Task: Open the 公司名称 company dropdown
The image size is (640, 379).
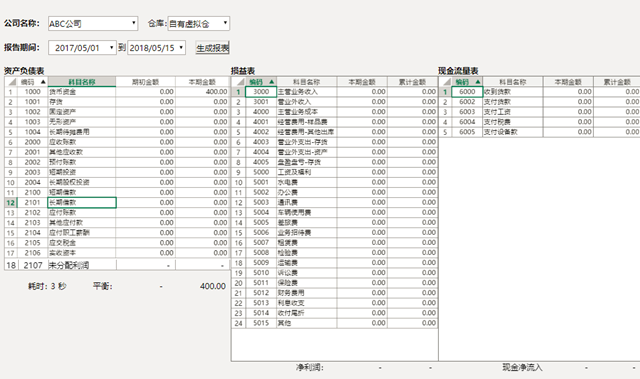Action: [x=93, y=24]
